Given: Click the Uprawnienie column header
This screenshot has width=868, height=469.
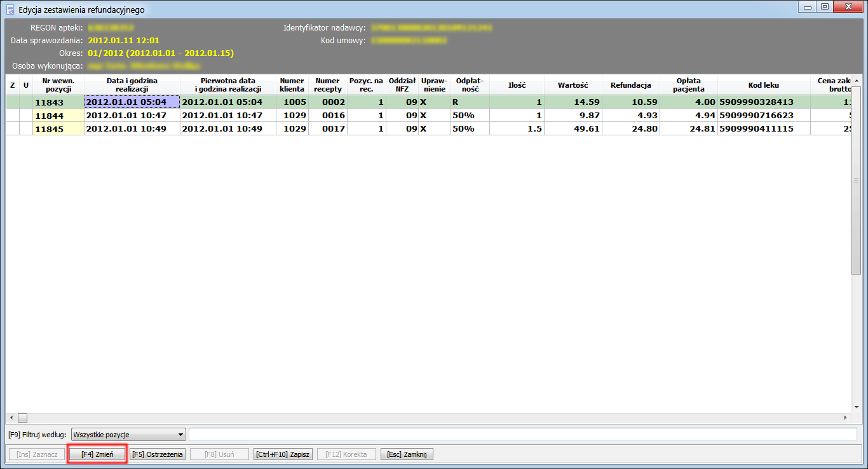Looking at the screenshot, I should pyautogui.click(x=435, y=85).
